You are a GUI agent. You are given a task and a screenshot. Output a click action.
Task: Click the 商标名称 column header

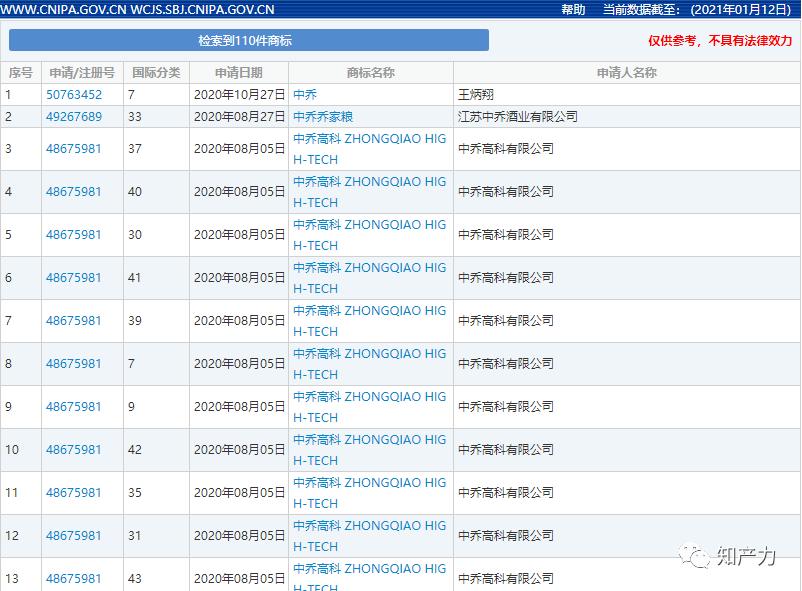(x=371, y=73)
